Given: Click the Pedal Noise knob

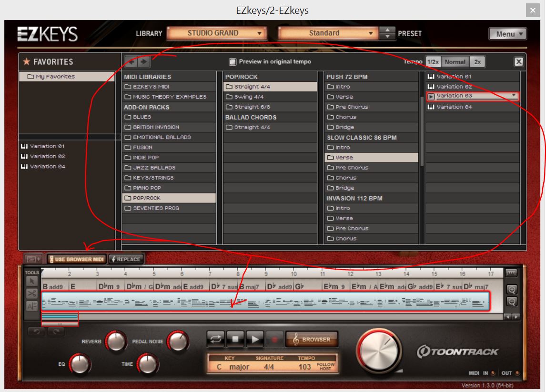Looking at the screenshot, I should pos(178,341).
